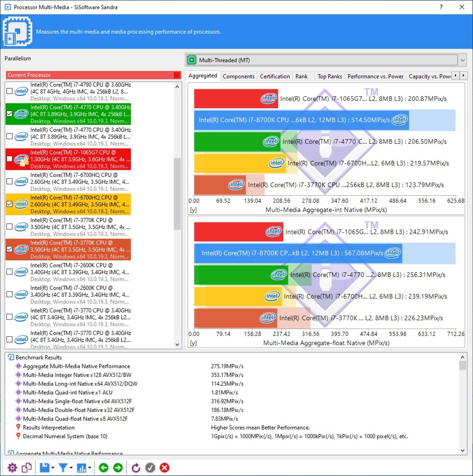Screen dimensions: 473x476
Task: Open the Multi-Threaded (MT) parallelism dropdown
Action: click(x=326, y=60)
